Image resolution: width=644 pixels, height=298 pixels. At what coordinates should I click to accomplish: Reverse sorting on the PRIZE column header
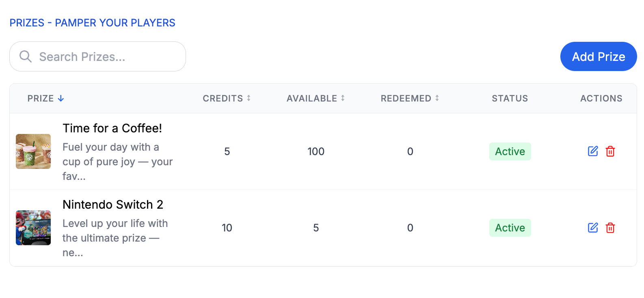tap(41, 98)
